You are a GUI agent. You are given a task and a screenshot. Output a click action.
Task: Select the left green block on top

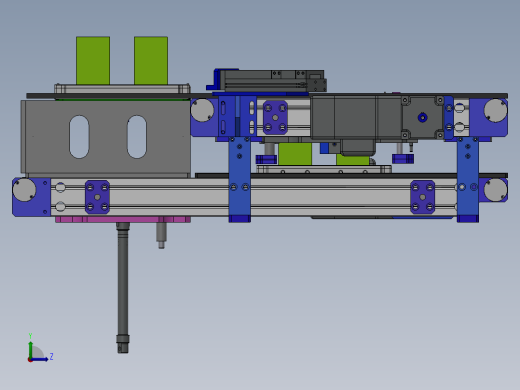(93, 61)
